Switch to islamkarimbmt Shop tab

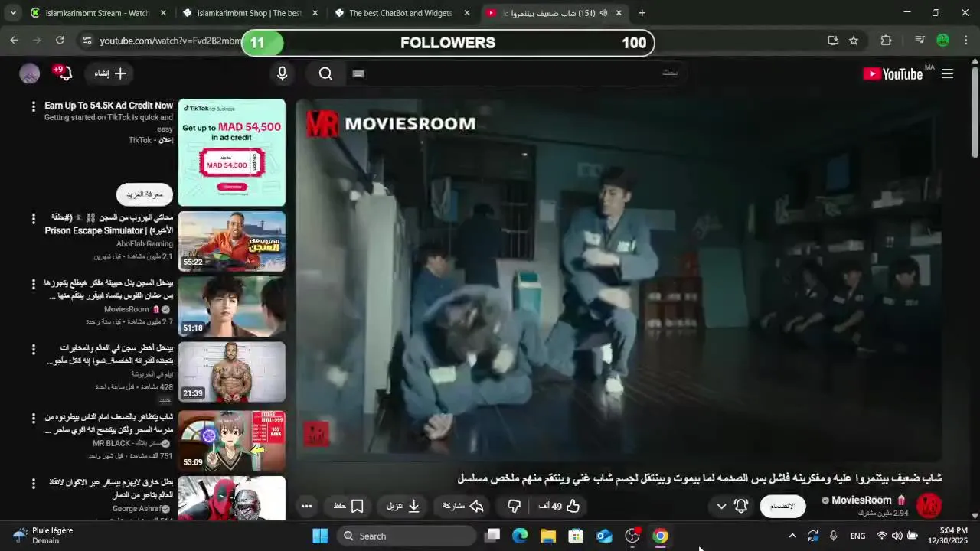tap(249, 13)
